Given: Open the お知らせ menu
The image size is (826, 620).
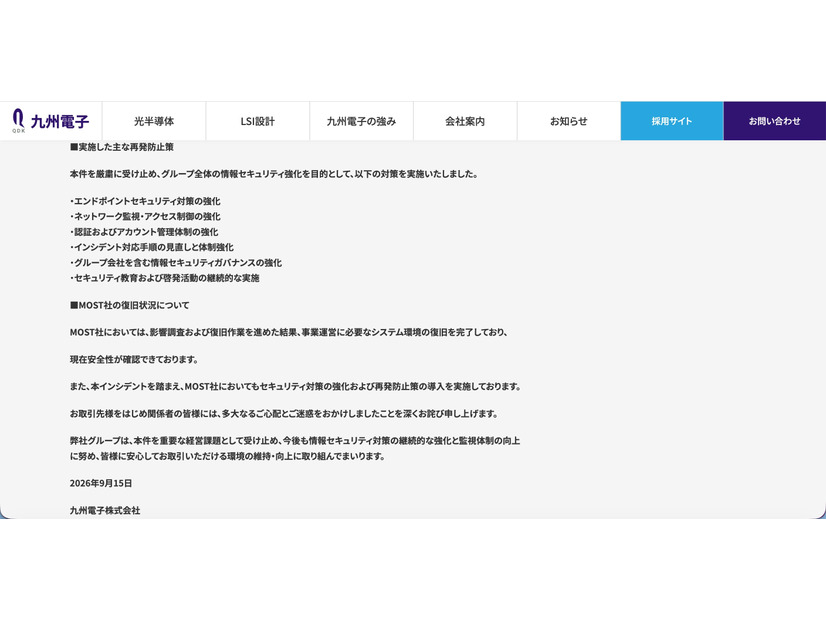Looking at the screenshot, I should (x=569, y=121).
